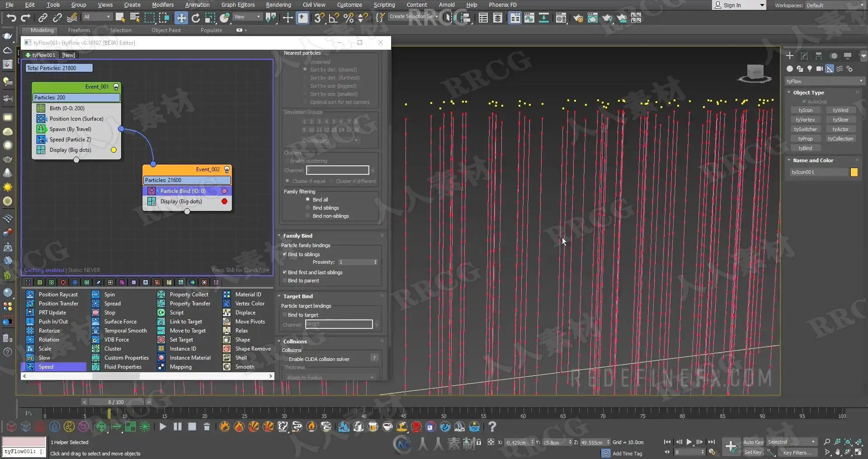Toggle Bind first and last siblings
The width and height of the screenshot is (868, 459).
coord(285,272)
